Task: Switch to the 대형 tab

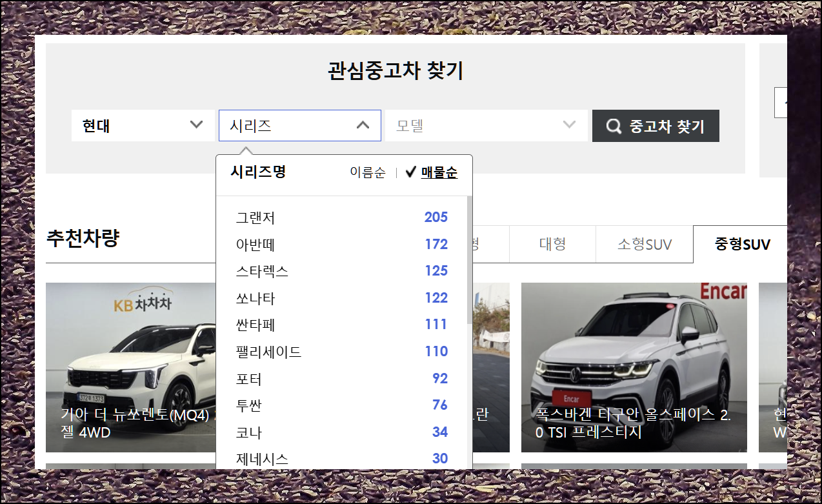Action: pos(552,244)
